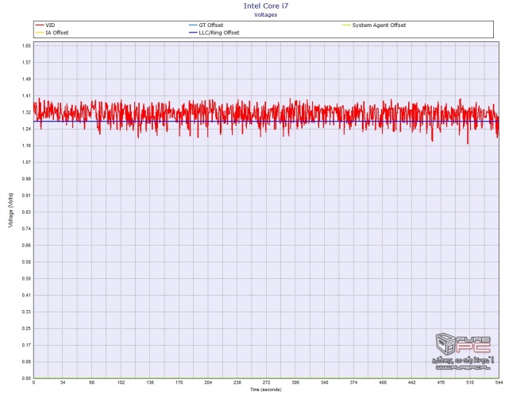Click the 544 x-axis tick label
The height and width of the screenshot is (399, 532).
(499, 382)
